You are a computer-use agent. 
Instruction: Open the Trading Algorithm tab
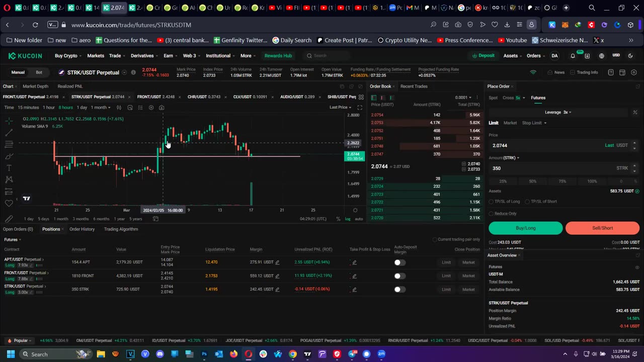tap(121, 229)
